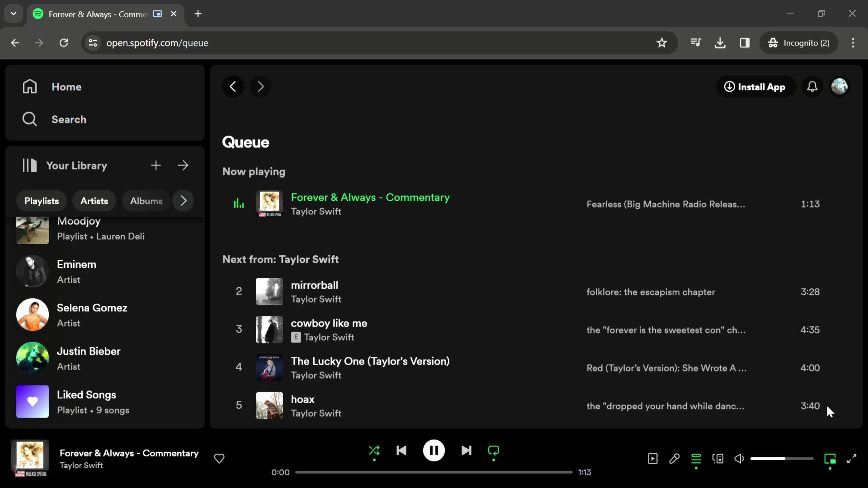Click the browser back arrow
The height and width of the screenshot is (488, 868).
[15, 43]
